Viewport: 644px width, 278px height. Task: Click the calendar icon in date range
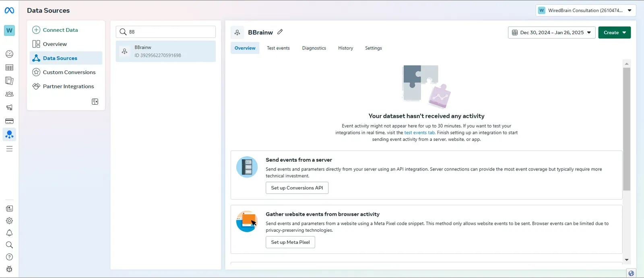pos(515,33)
